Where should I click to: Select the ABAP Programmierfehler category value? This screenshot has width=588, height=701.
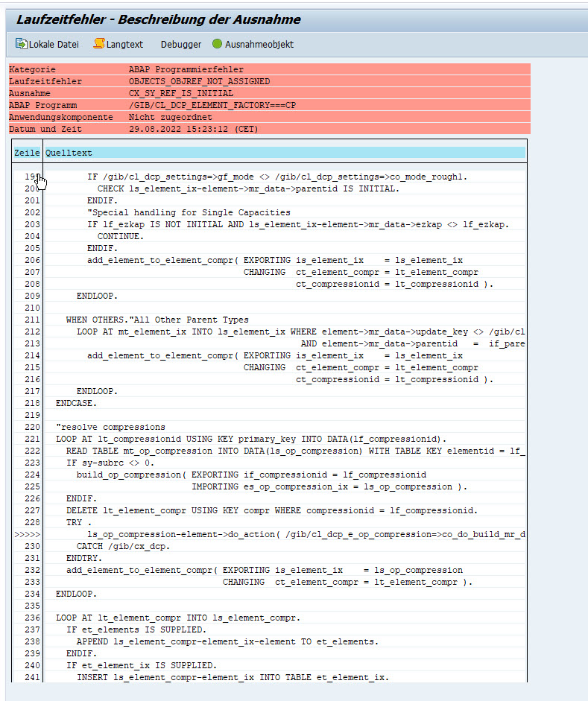[186, 69]
